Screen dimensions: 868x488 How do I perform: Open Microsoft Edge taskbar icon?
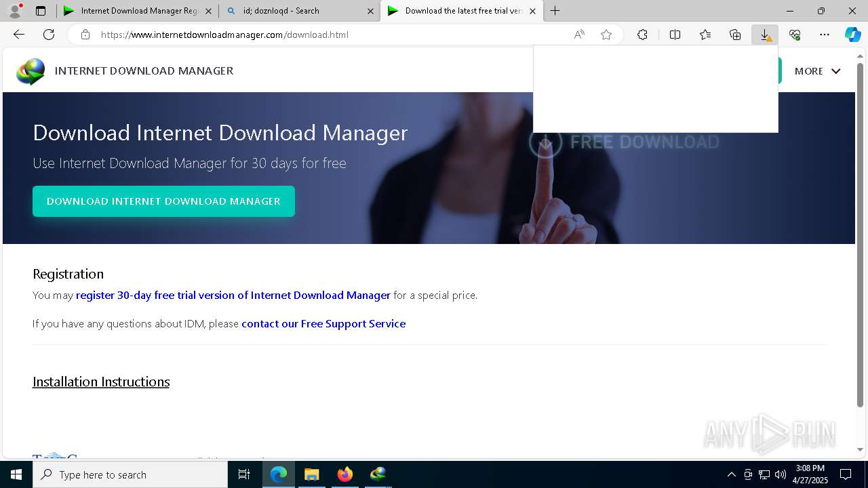279,474
